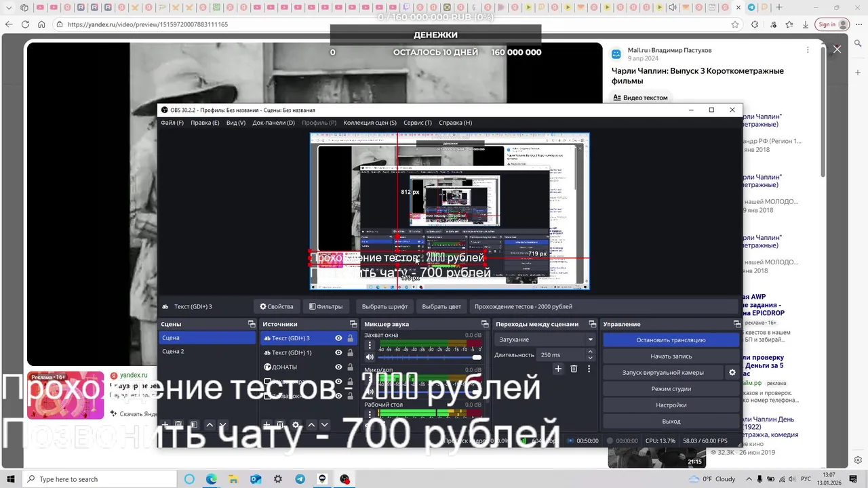Undock the Сцены panel

pyautogui.click(x=252, y=324)
